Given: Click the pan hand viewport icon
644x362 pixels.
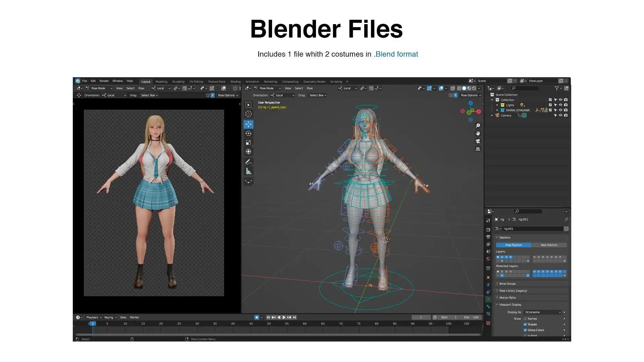Looking at the screenshot, I should pos(478,133).
